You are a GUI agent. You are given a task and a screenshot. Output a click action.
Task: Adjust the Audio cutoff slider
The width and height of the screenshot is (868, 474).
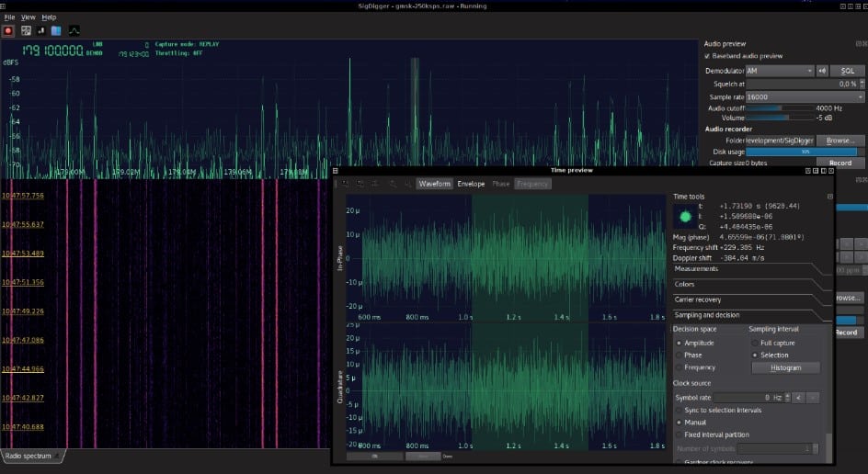(780, 108)
